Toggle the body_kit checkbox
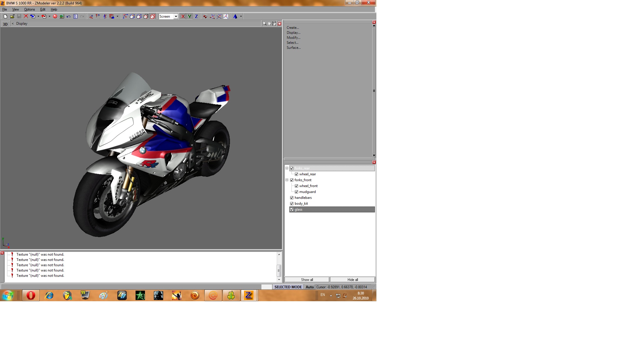This screenshot has height=363, width=644. pos(292,204)
